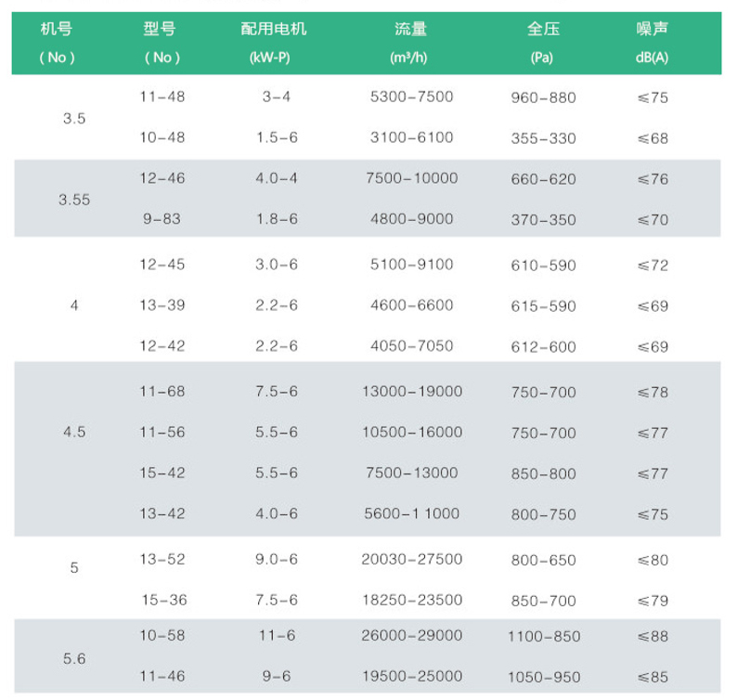Select pressure value 612-600
The height and width of the screenshot is (700, 737).
point(543,346)
